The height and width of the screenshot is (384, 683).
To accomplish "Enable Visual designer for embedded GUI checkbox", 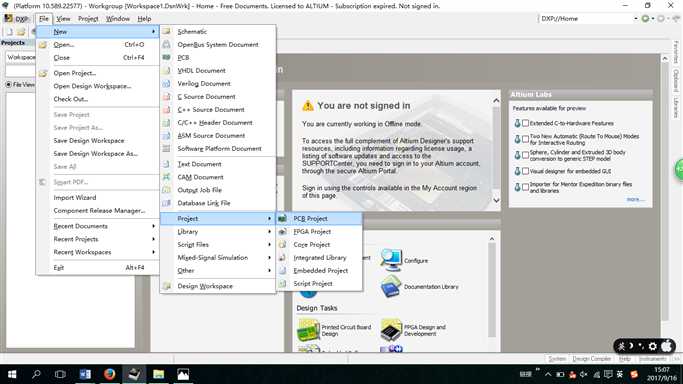I will 526,171.
